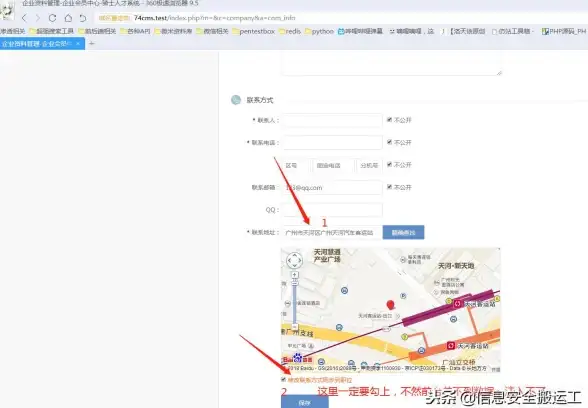Click the 联系邮箱 field containing @qq.com
The width and height of the screenshot is (588, 408).
[332, 188]
